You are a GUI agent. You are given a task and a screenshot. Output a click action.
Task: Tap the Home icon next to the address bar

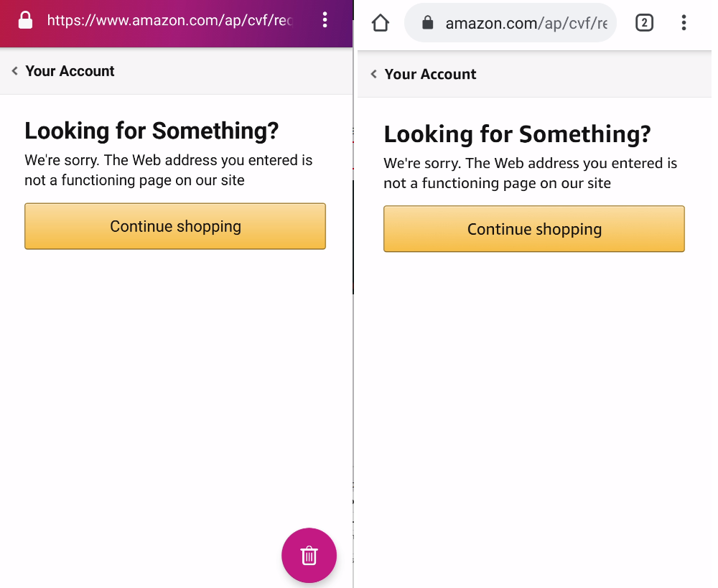tap(381, 22)
